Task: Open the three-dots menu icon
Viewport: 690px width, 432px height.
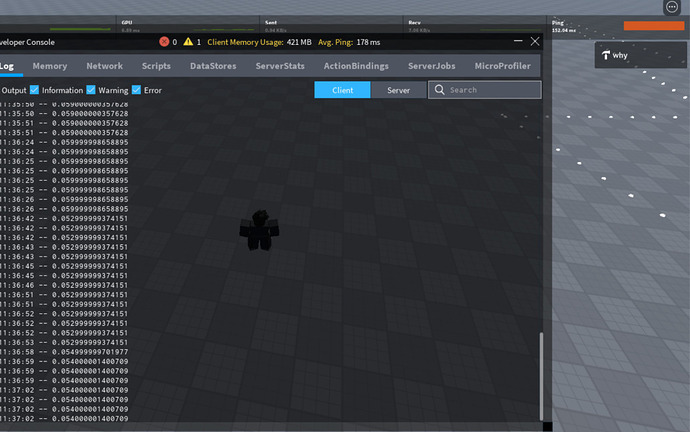Action: (672, 7)
